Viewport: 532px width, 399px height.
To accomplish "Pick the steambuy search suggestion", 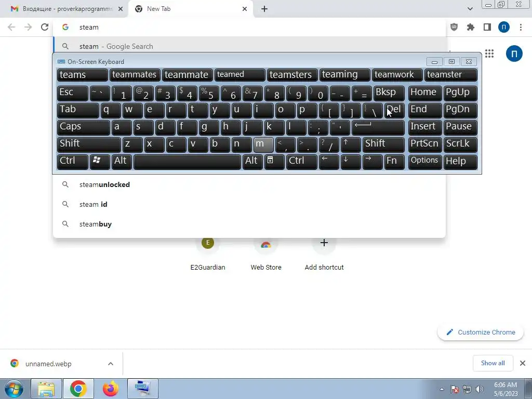I will [x=249, y=224].
